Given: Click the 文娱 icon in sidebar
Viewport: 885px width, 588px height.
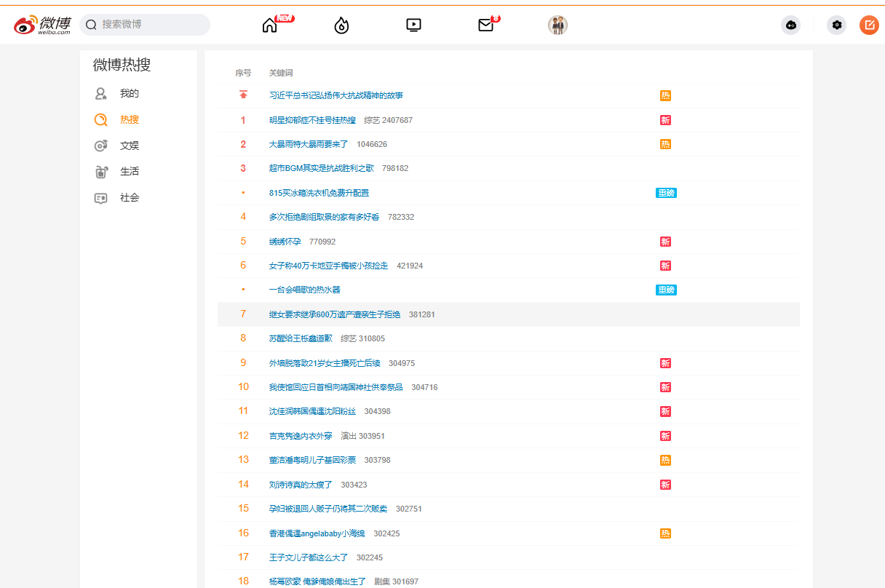Looking at the screenshot, I should pyautogui.click(x=101, y=146).
